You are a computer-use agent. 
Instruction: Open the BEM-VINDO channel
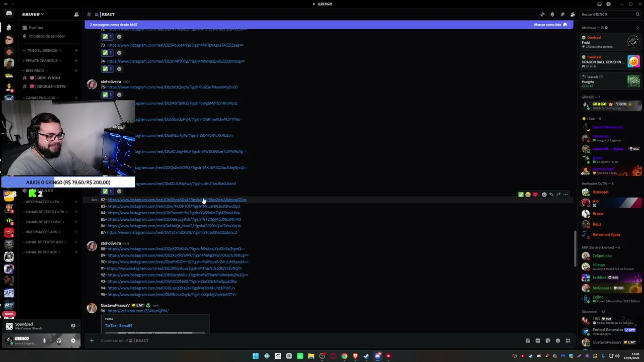point(49,78)
